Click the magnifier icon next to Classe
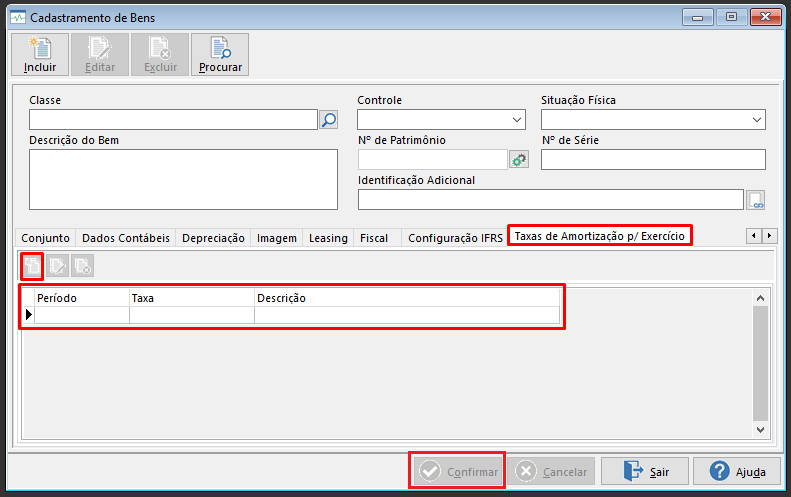Screen dimensions: 791x497 coord(329,120)
